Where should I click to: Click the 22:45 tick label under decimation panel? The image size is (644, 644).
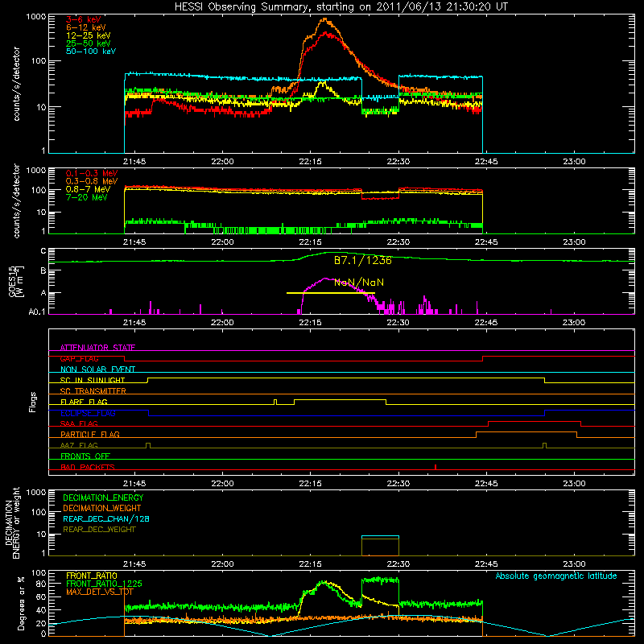[x=486, y=564]
